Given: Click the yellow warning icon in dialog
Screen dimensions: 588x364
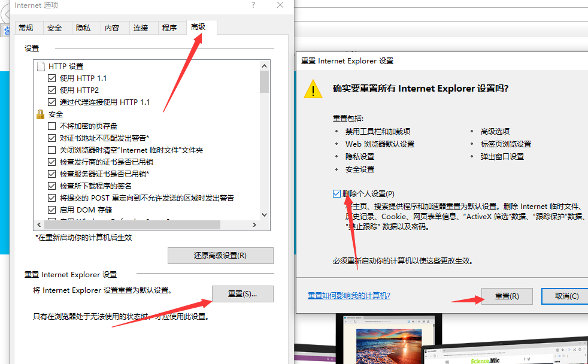Looking at the screenshot, I should 313,89.
